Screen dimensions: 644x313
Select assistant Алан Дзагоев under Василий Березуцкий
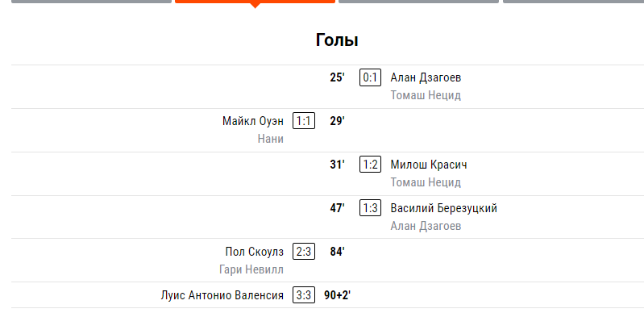tap(426, 226)
